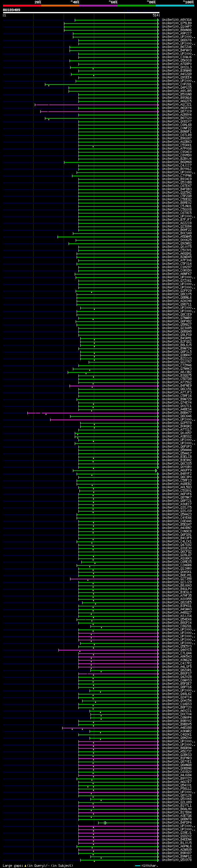Select hit label UniRef100_Q39EJ1
Image resolution: width=197 pixels, height=868 pixels.
[177, 833]
